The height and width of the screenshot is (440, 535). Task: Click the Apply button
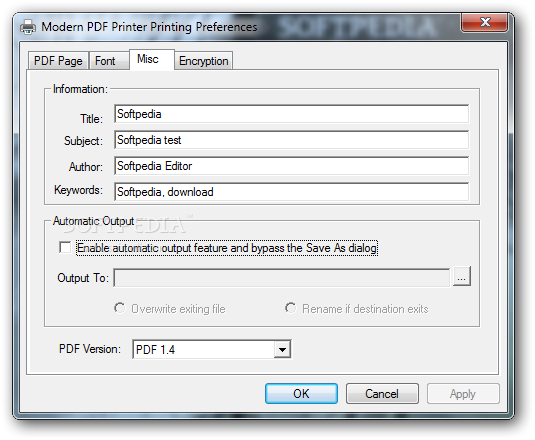tap(463, 394)
